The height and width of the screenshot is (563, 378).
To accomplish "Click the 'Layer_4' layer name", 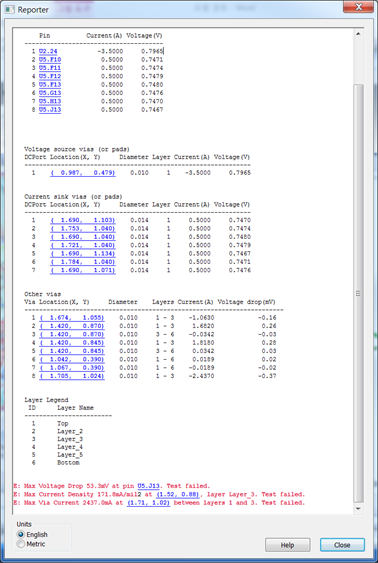I will [70, 447].
